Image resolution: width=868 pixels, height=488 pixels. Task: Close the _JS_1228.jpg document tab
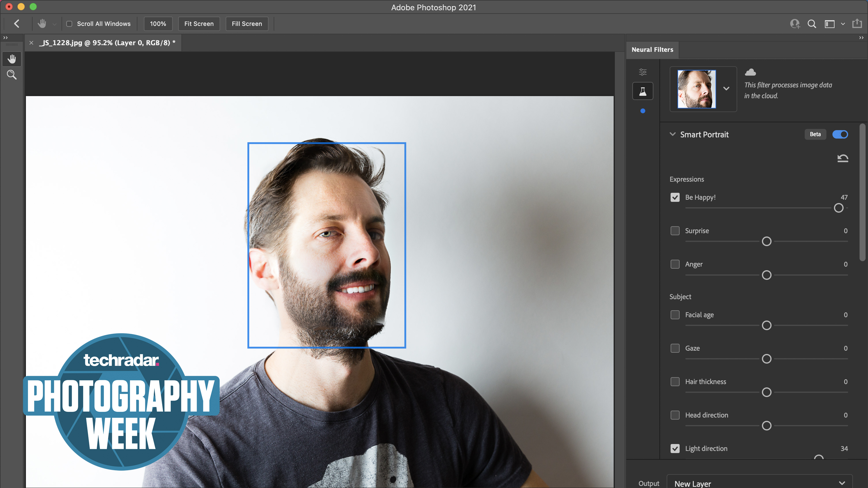[31, 43]
